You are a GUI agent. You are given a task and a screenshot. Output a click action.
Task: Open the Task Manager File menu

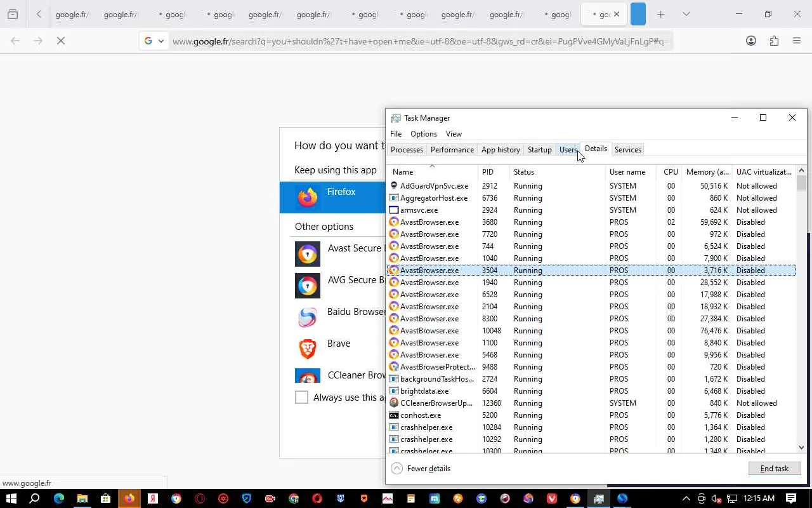(396, 134)
